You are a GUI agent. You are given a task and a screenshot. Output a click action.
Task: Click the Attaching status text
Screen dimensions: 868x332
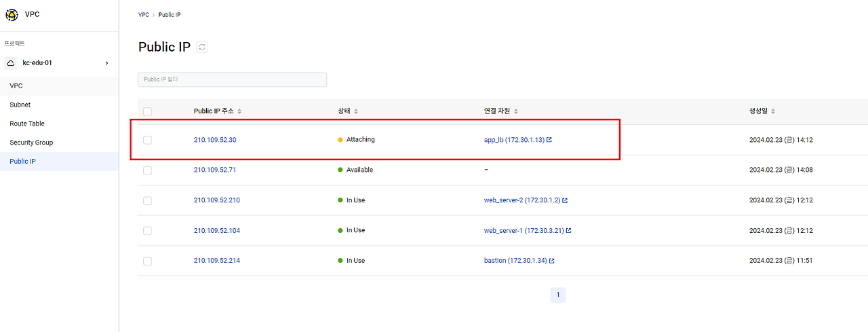[361, 139]
